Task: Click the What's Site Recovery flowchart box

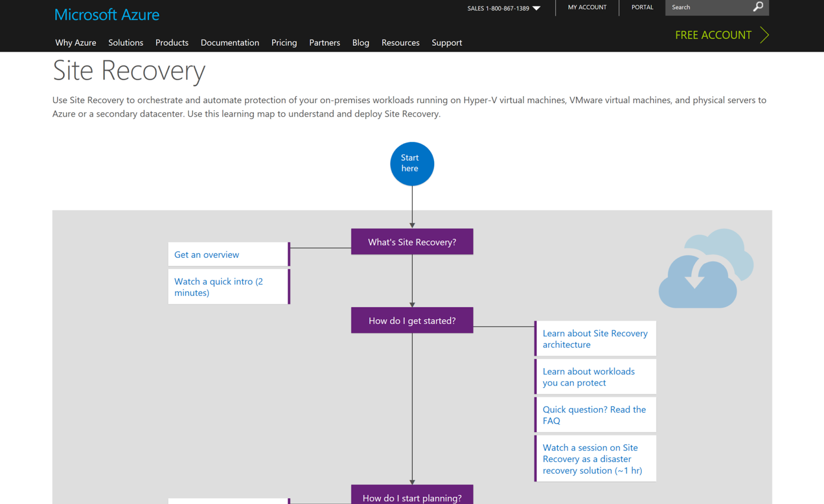Action: point(411,241)
